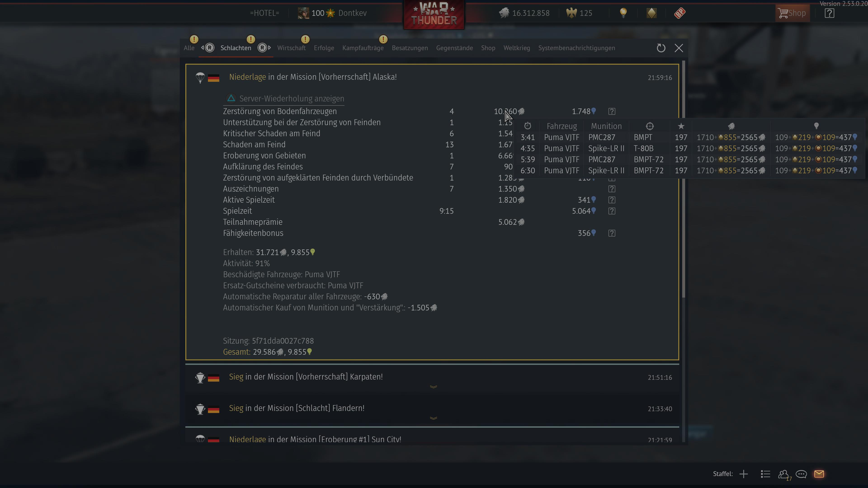Click the Battle Pass BP icon

680,13
